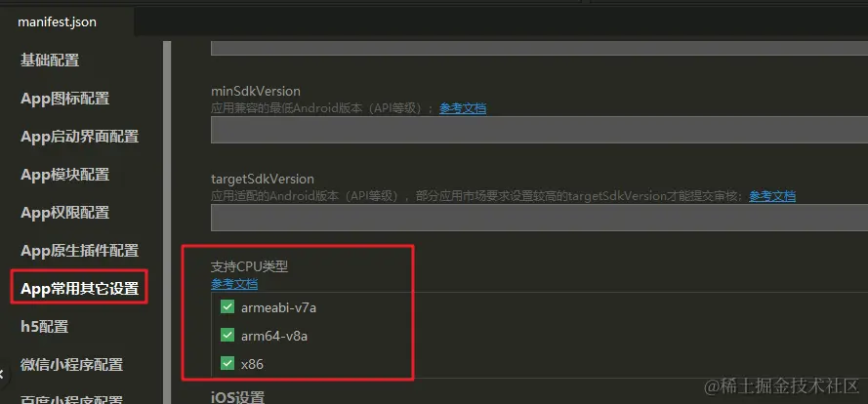Disable the x86 CPU type checkbox
The image size is (868, 404).
[227, 364]
